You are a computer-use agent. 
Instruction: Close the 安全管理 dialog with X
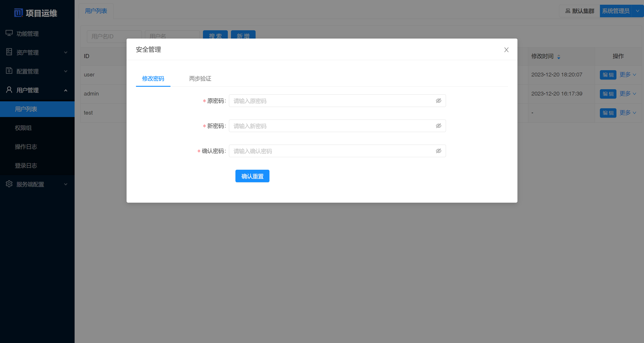point(506,50)
